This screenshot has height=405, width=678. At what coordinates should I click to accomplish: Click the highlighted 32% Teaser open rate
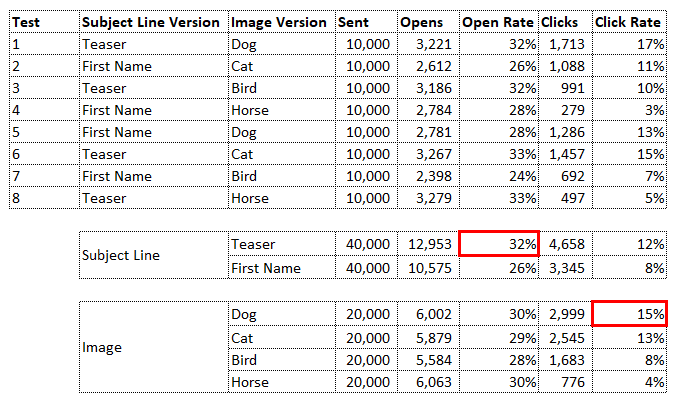tap(499, 243)
